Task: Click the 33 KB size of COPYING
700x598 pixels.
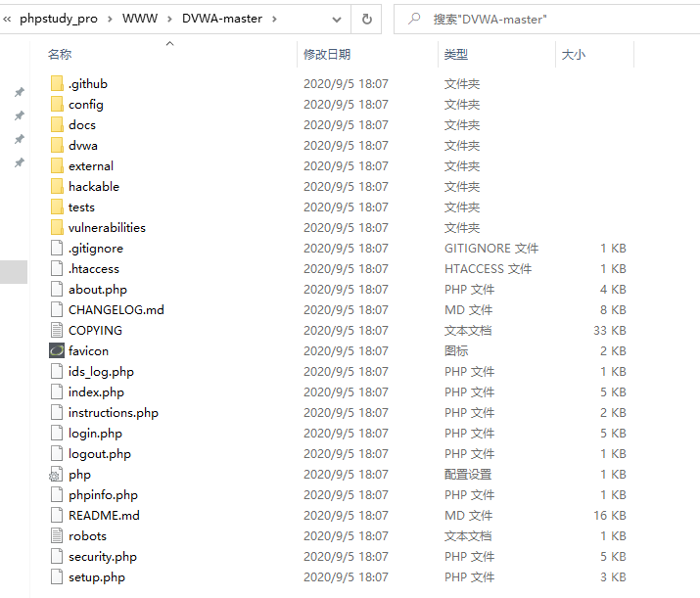Action: (x=609, y=330)
